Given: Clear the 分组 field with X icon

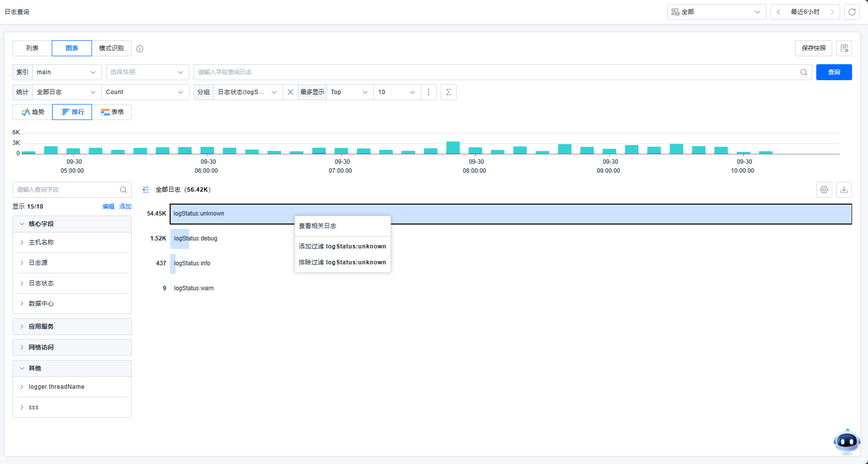Looking at the screenshot, I should (290, 92).
